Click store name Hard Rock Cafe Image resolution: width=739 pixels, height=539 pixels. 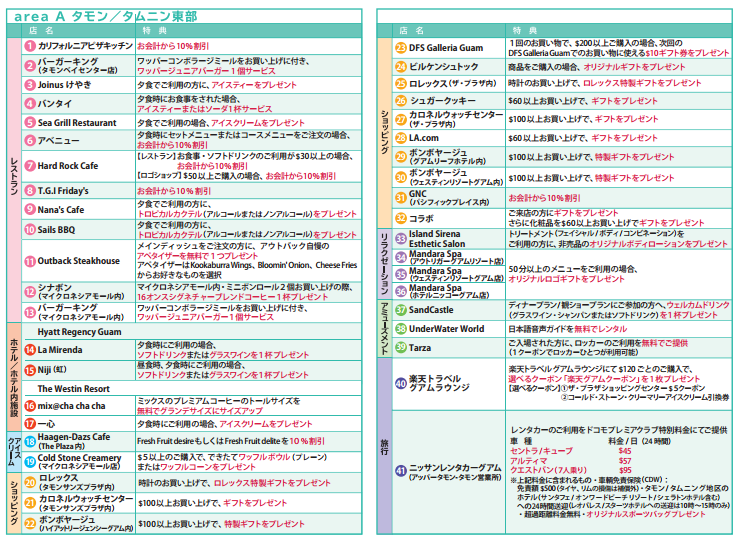(x=68, y=166)
